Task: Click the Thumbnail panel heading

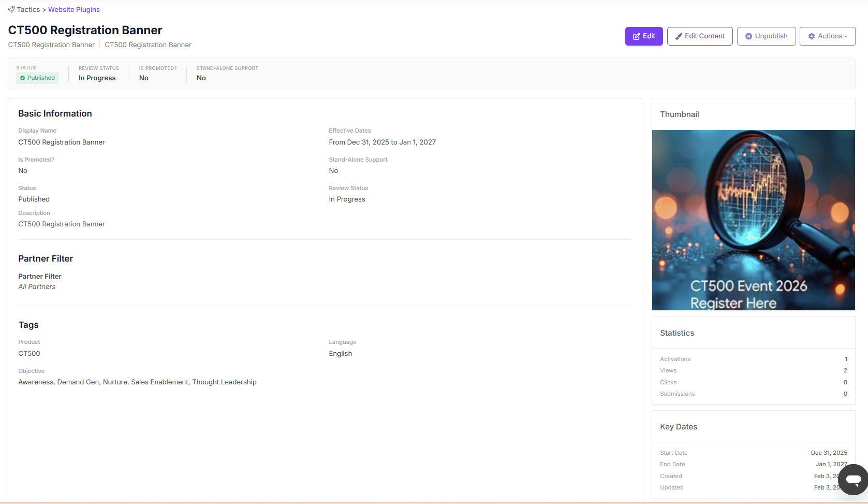Action: coord(679,114)
